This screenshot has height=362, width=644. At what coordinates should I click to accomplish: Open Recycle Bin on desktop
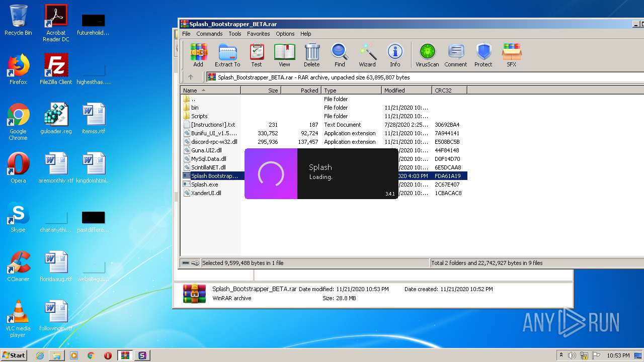click(x=18, y=20)
